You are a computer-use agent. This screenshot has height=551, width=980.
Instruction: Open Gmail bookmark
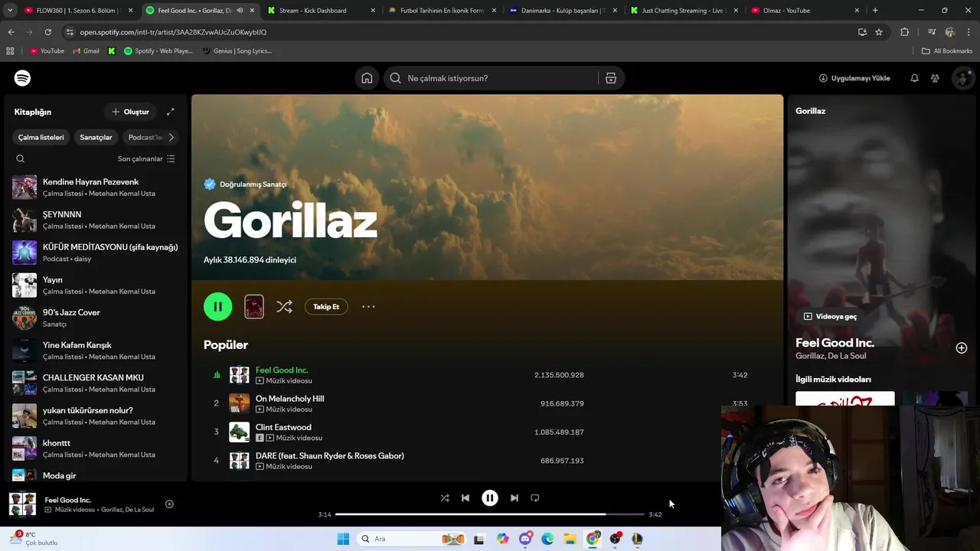(x=87, y=51)
